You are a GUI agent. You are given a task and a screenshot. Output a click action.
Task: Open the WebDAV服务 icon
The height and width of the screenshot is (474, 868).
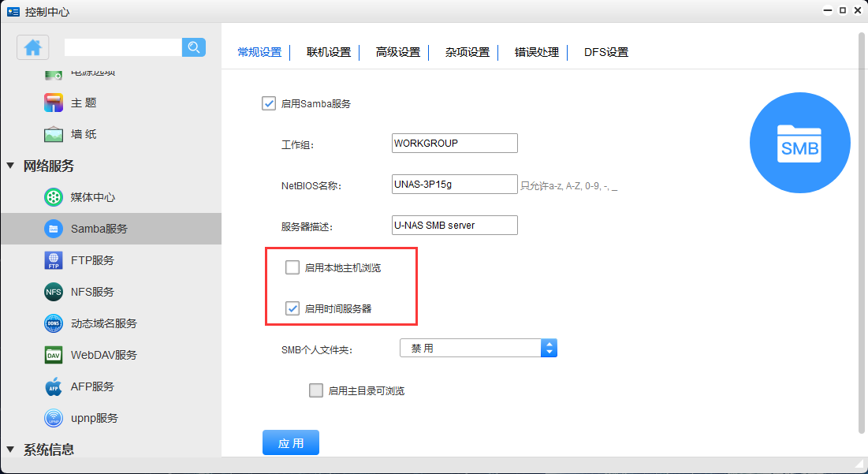tap(54, 355)
